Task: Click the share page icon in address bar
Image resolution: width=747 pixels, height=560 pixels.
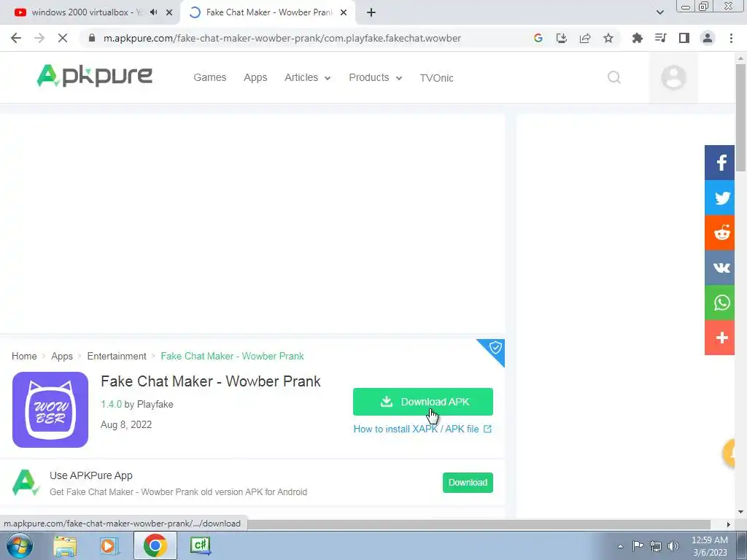Action: tap(585, 38)
